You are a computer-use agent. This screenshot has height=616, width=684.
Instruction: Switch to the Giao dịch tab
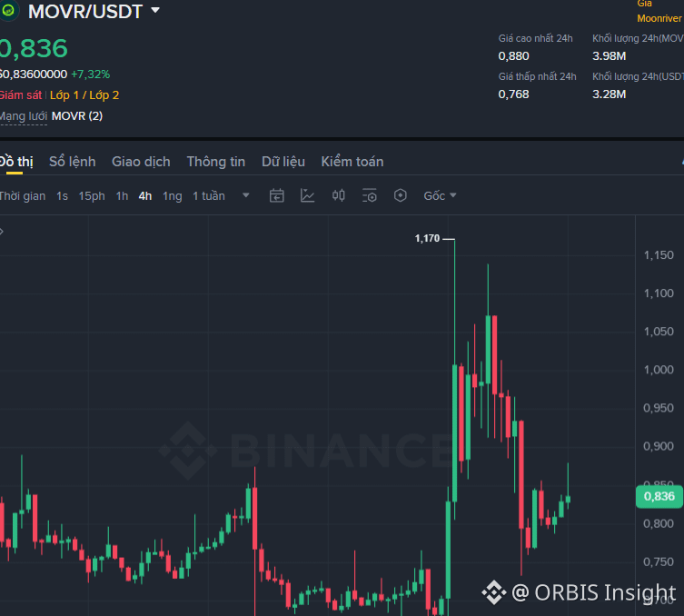(x=141, y=162)
